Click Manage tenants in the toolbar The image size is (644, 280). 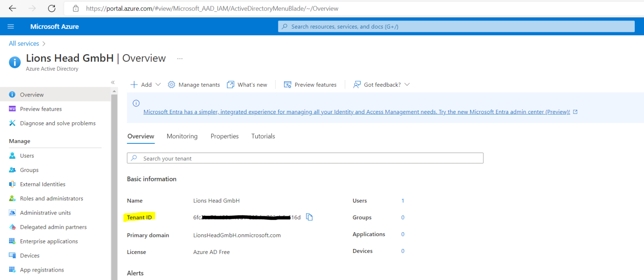194,84
